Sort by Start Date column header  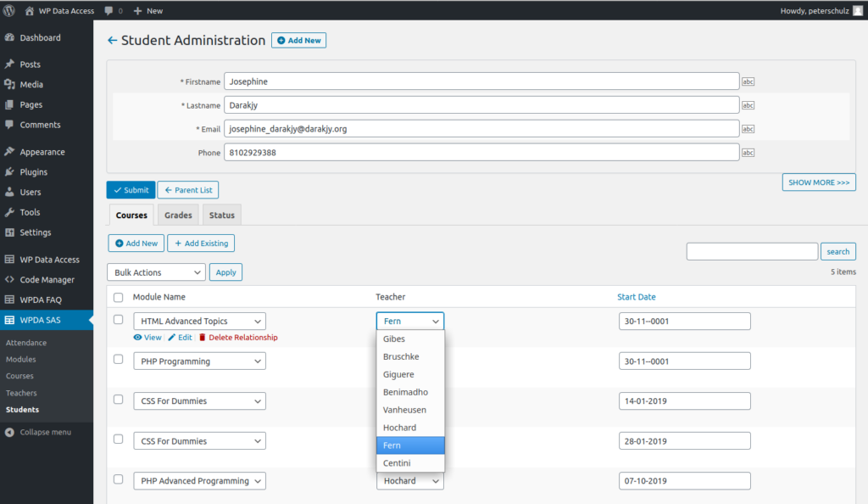coord(636,297)
